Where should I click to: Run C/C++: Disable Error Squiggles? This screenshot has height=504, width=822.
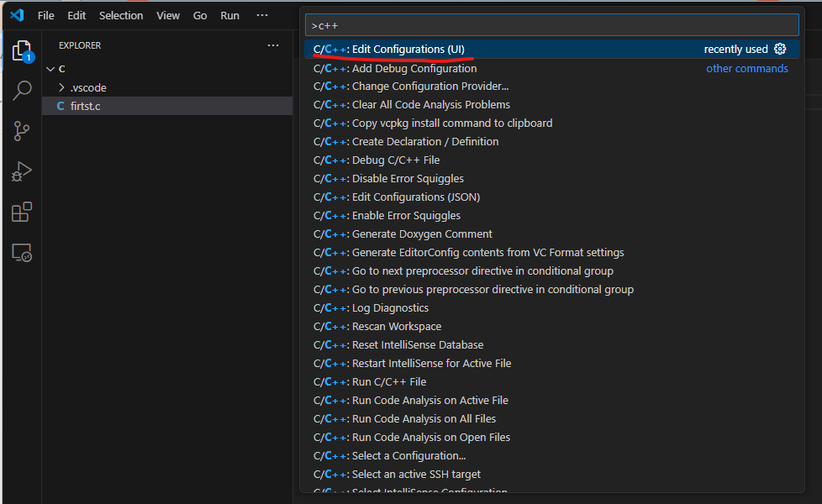(552, 179)
